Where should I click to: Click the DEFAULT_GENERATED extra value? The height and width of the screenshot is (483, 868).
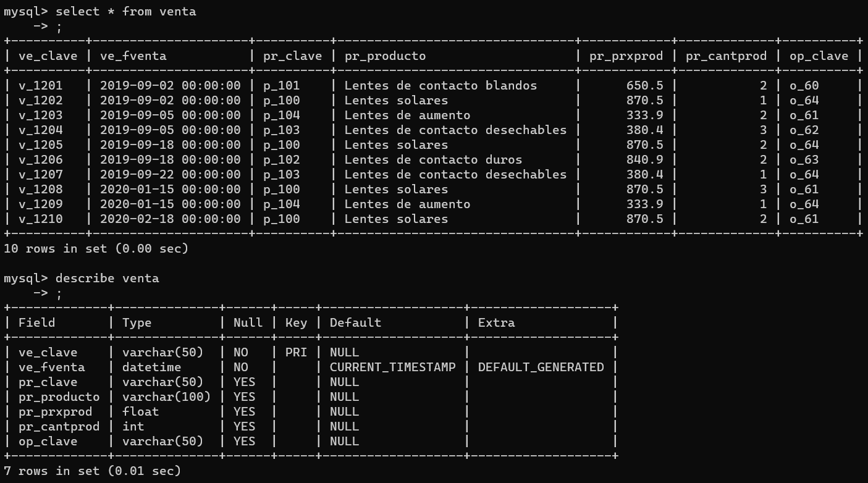click(x=541, y=367)
